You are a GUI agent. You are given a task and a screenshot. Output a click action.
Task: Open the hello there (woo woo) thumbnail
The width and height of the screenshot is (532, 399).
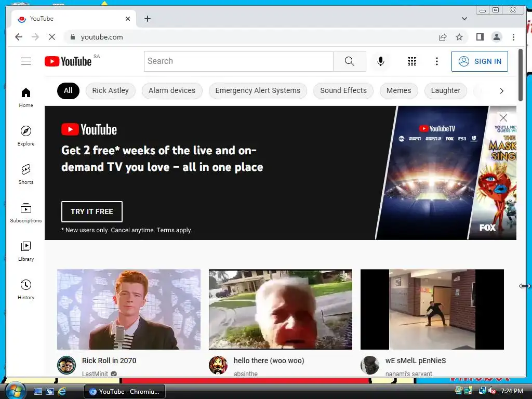[x=280, y=310]
